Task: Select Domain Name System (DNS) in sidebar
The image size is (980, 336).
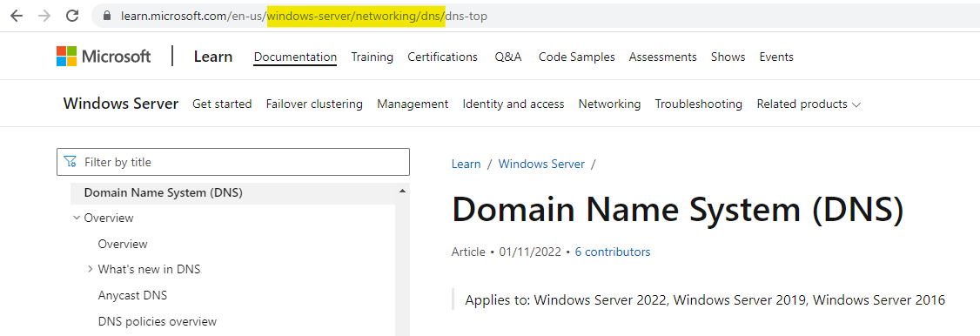Action: click(233, 193)
